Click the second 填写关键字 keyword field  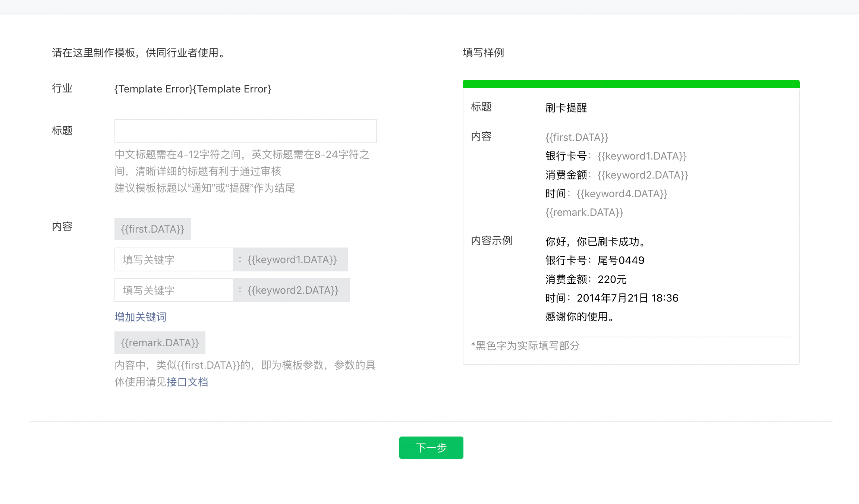tap(174, 290)
